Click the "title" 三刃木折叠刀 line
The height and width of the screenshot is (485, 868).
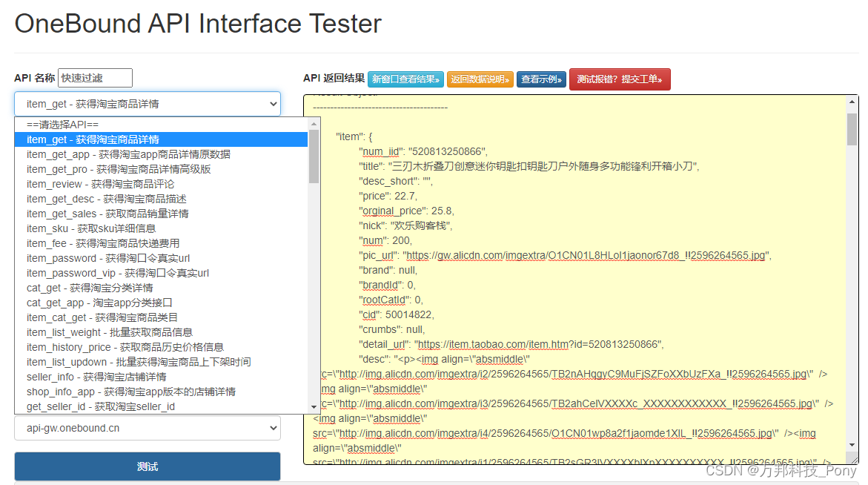pyautogui.click(x=529, y=167)
